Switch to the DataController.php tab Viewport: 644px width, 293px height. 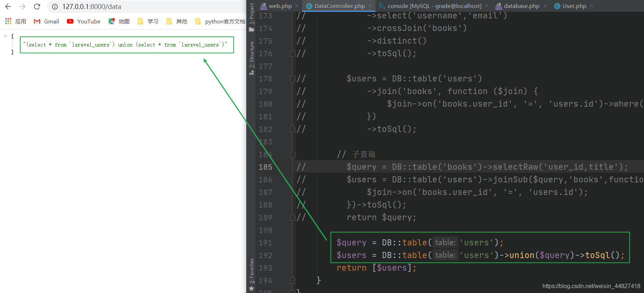[335, 6]
